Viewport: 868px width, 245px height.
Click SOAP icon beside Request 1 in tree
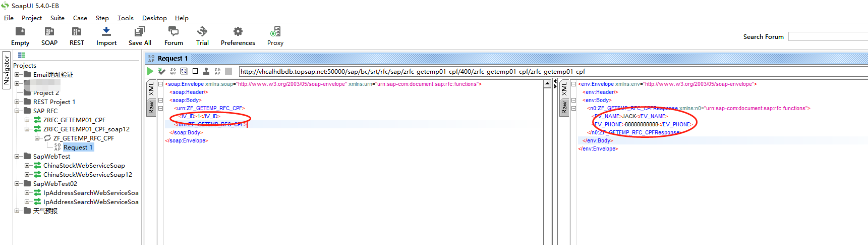57,147
